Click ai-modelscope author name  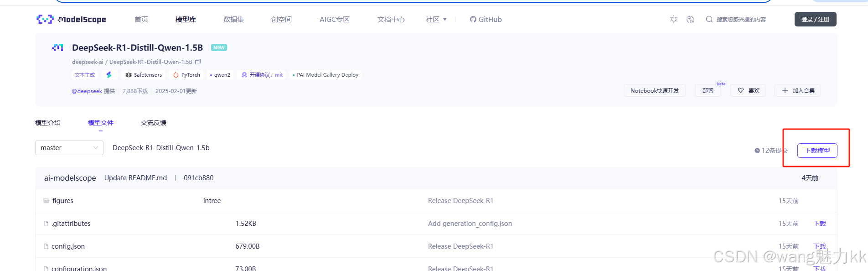point(70,178)
